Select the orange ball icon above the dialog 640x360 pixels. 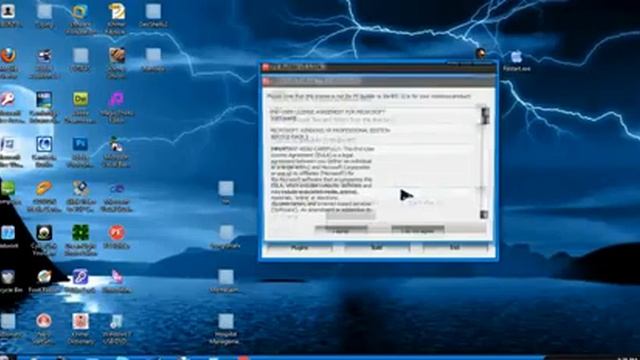point(480,53)
